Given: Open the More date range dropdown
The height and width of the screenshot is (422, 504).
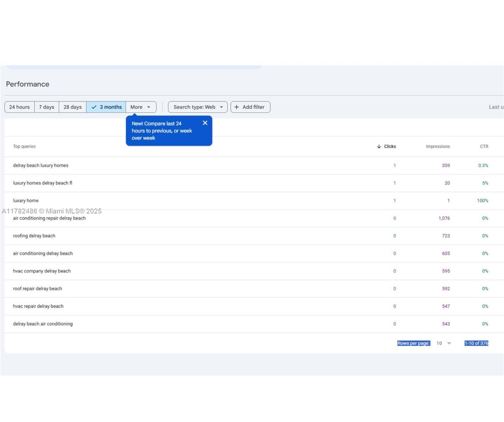Looking at the screenshot, I should pos(141,107).
